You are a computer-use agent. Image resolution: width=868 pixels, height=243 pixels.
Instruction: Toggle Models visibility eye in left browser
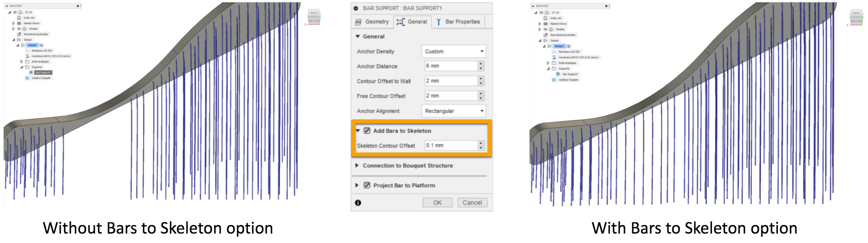click(19, 29)
